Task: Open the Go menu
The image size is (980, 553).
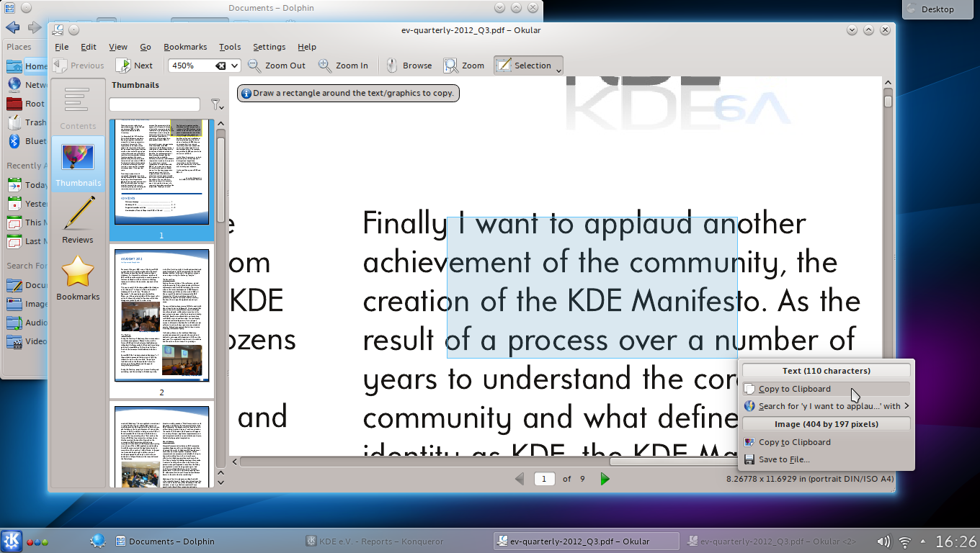Action: point(146,47)
